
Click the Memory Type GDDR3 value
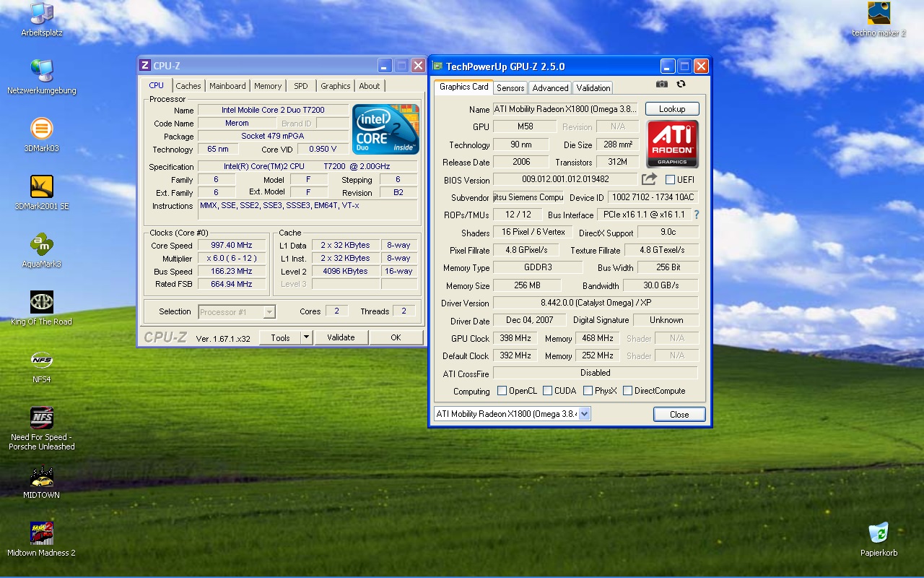[x=538, y=267]
